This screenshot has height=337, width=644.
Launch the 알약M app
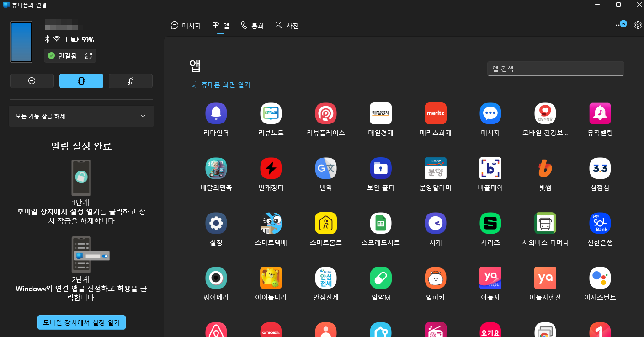(x=381, y=278)
